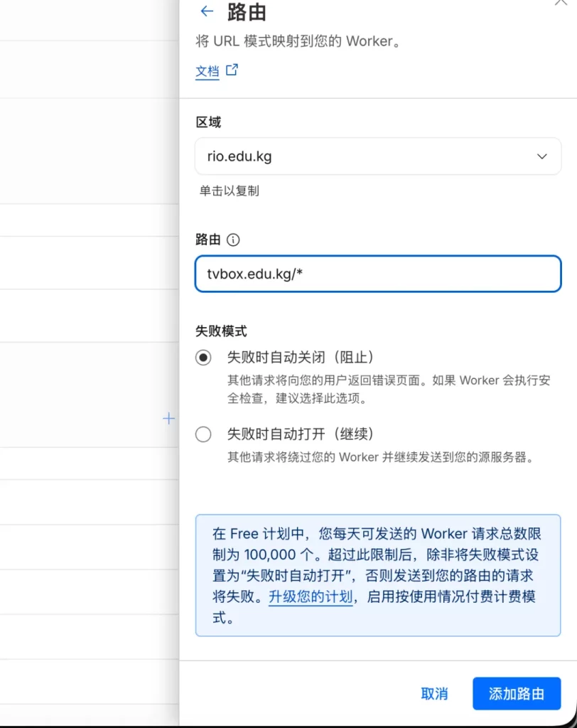This screenshot has width=577, height=728.
Task: Click the external-link icon next to 文档
Action: point(232,70)
